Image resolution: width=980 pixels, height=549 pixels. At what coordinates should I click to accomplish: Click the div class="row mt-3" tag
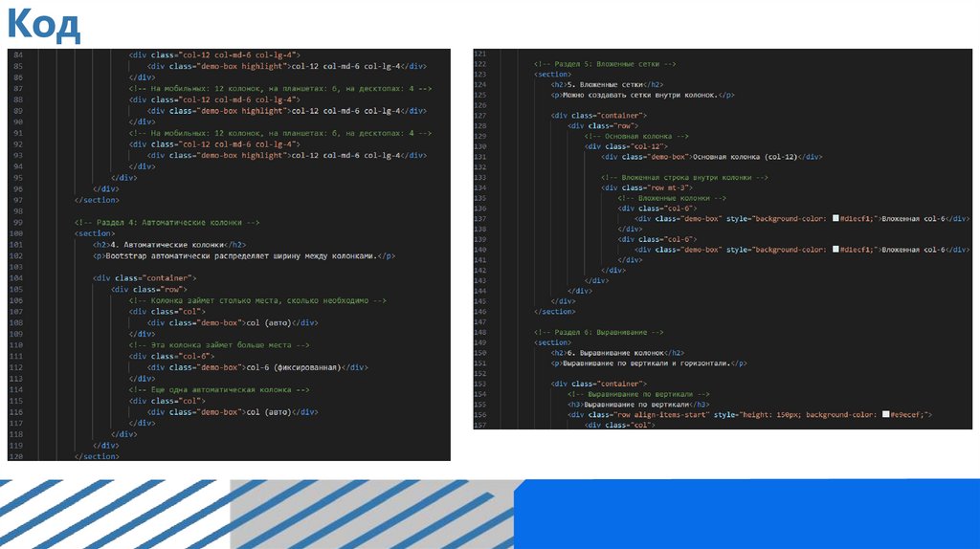647,187
